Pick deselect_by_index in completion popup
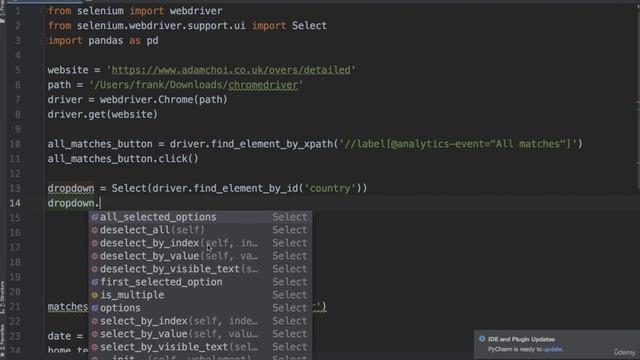Image resolution: width=640 pixels, height=360 pixels. (x=200, y=243)
